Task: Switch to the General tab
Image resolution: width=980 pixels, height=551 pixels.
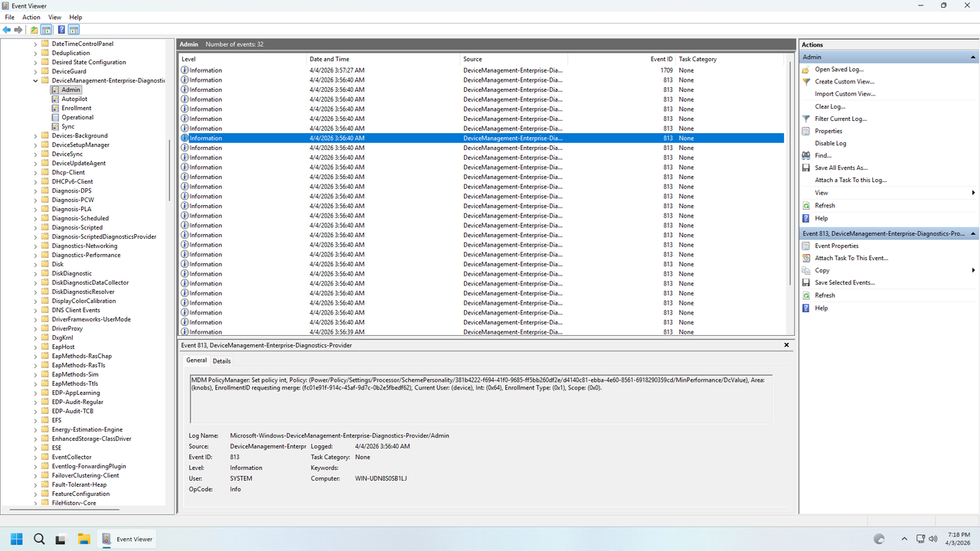Action: point(197,360)
